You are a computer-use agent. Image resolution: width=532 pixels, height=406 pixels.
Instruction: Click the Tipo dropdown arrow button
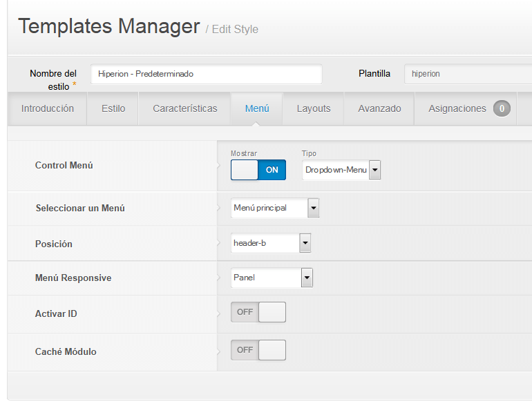375,170
